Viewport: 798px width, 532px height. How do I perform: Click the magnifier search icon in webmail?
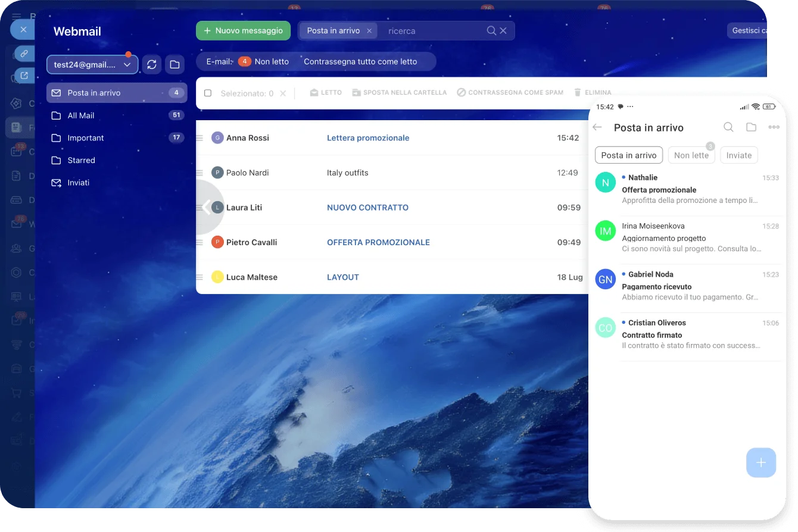(491, 31)
